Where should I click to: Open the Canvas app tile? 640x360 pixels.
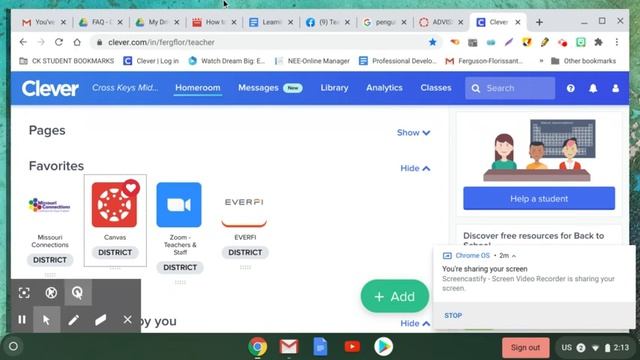(x=114, y=205)
